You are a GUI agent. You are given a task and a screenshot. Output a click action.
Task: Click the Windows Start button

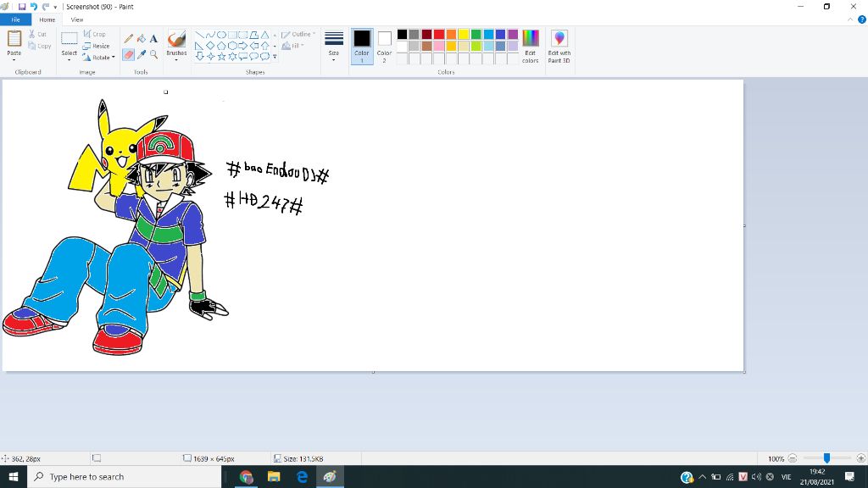[x=14, y=476]
